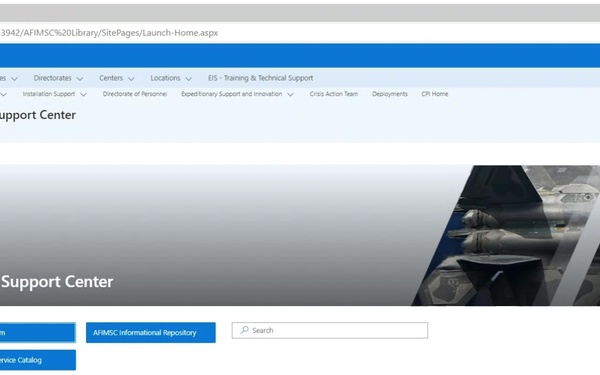Click the AFIMSC Informational Repository button
The image size is (600, 375).
click(x=151, y=333)
